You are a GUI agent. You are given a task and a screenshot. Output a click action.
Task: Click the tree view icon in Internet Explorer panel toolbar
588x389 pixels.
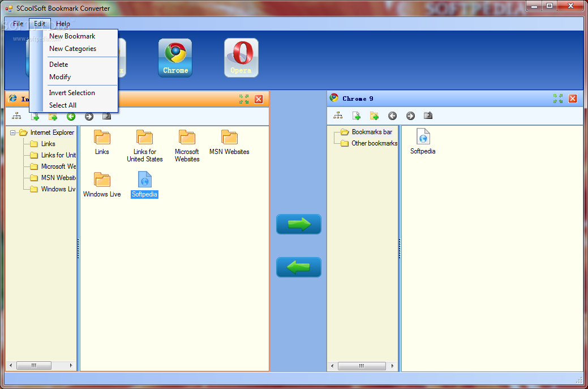[16, 116]
